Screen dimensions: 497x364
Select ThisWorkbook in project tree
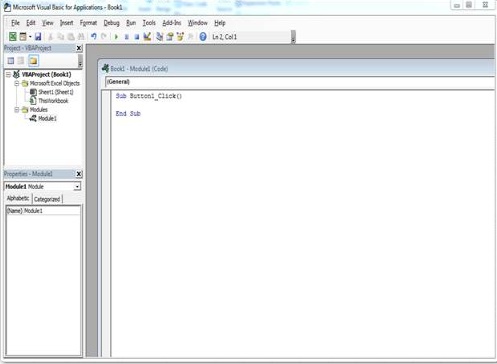(53, 101)
